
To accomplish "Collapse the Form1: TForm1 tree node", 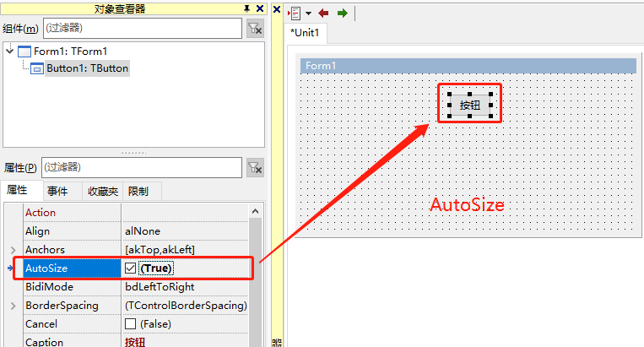I will click(x=10, y=51).
